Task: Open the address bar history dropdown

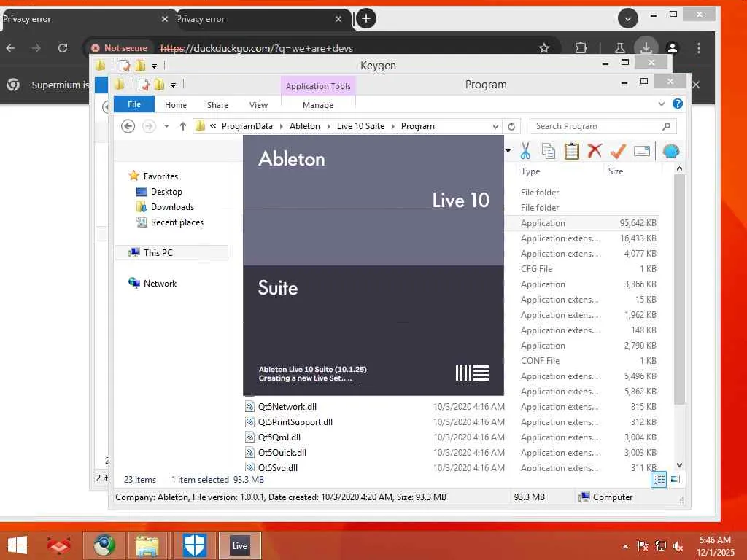Action: click(x=495, y=126)
